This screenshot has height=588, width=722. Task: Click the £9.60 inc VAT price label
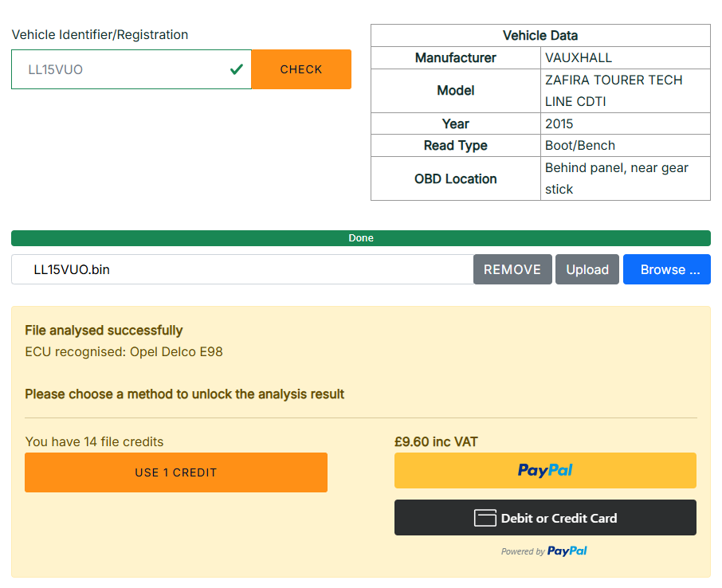coord(436,441)
